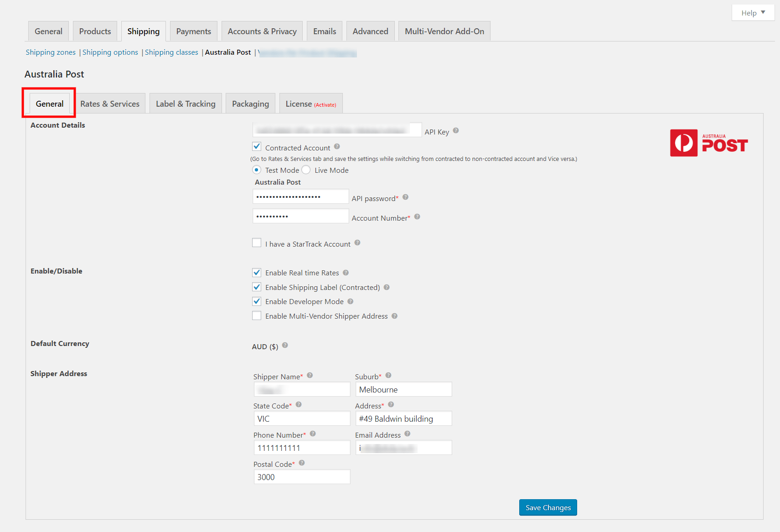This screenshot has width=780, height=532.
Task: Open the Contracted Account help tooltip
Action: click(336, 146)
